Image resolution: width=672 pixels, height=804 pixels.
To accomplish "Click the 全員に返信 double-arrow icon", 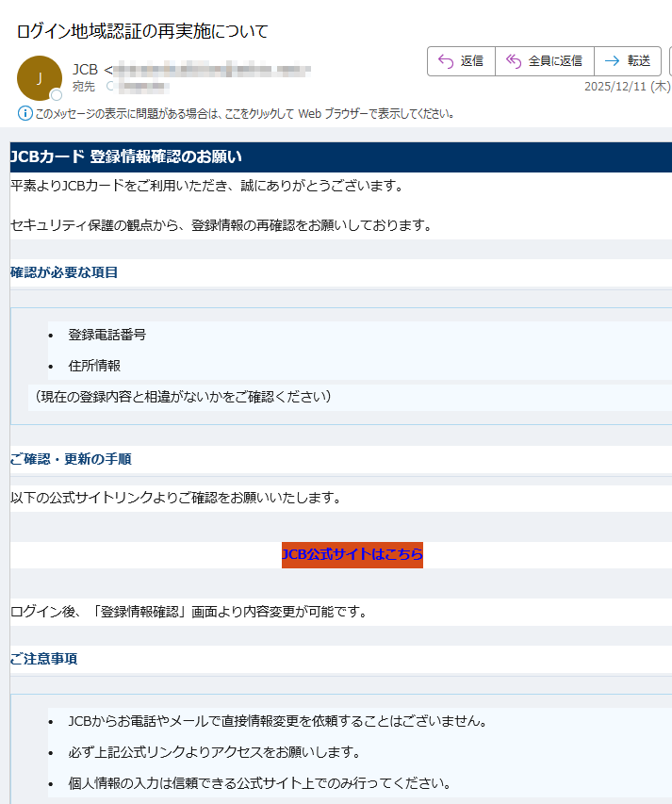I will click(x=514, y=61).
